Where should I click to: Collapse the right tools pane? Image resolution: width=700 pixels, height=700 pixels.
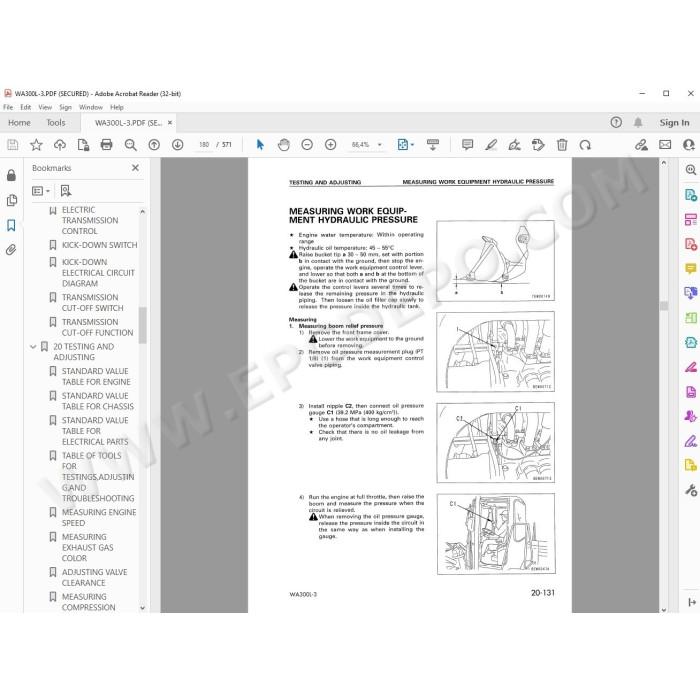pyautogui.click(x=692, y=602)
